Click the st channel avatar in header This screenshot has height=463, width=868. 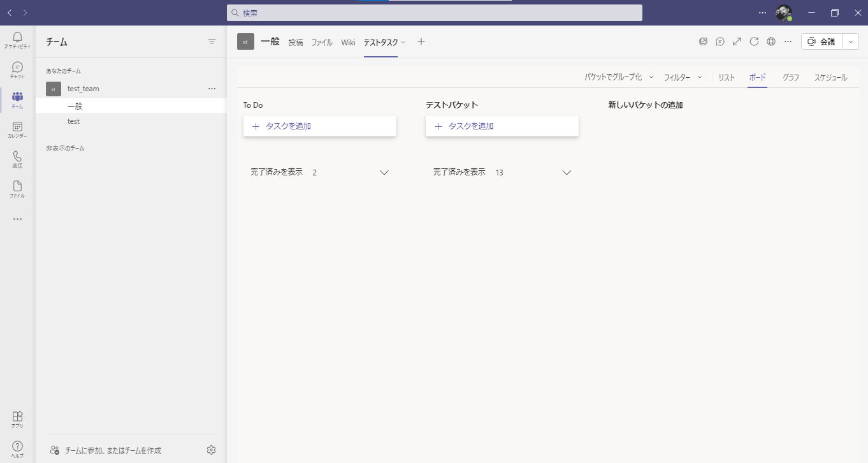click(x=245, y=41)
